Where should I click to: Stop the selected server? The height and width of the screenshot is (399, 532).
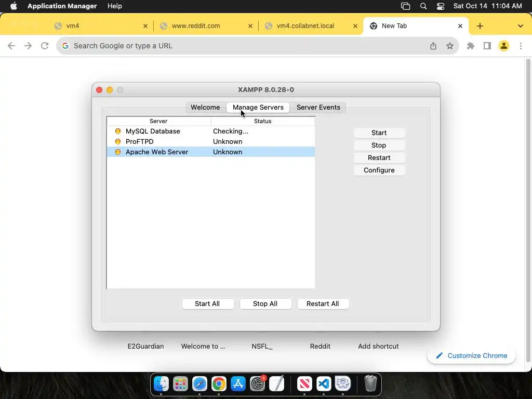coord(379,145)
